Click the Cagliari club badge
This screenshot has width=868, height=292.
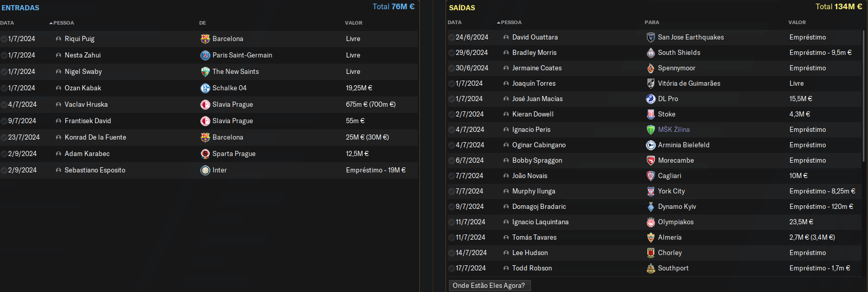[x=651, y=176]
